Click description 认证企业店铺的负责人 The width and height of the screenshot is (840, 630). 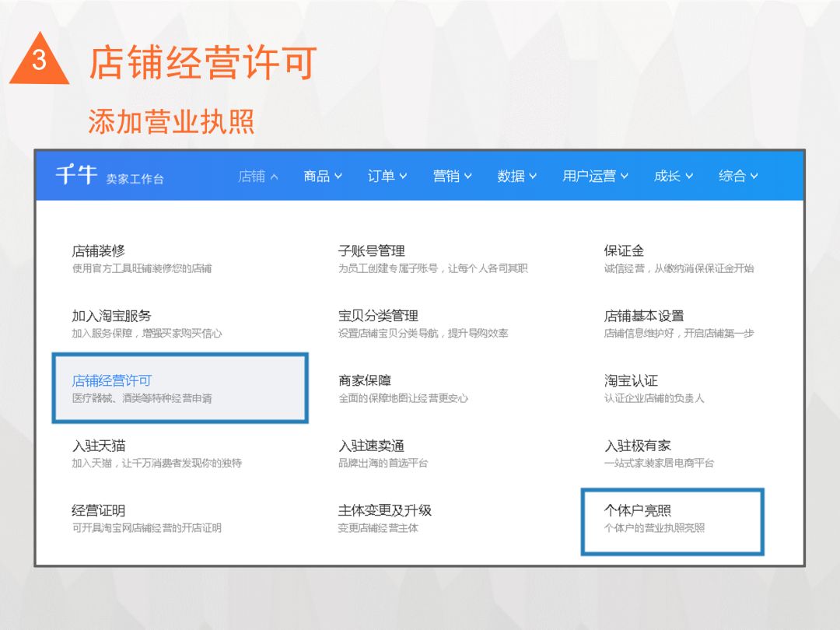654,398
